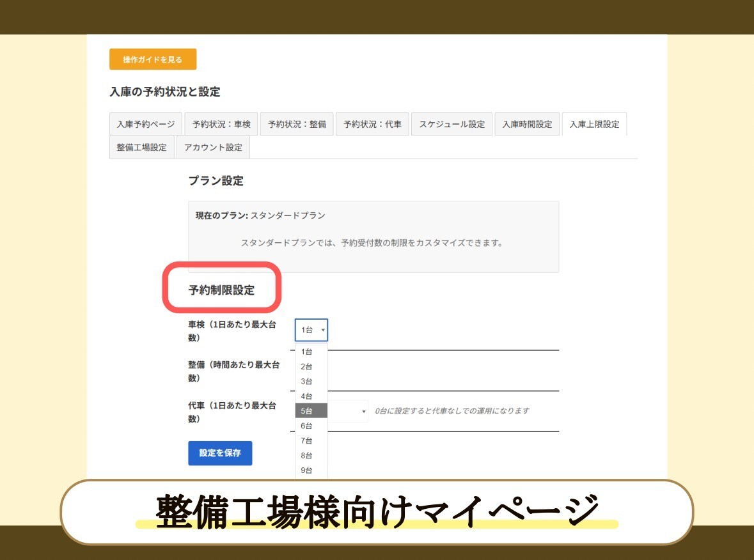Click 現在のプラン: スタンダードプラン text

coord(260,215)
